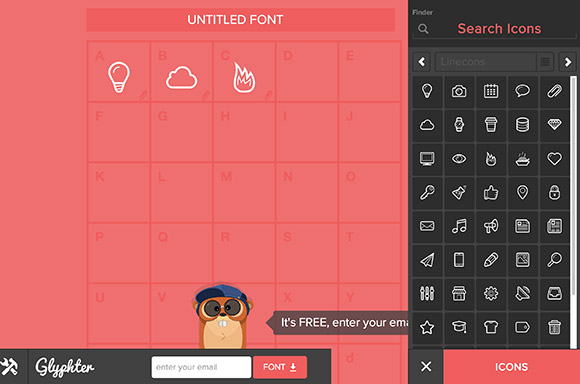
Task: Select glyph cell C with the flame
Action: tap(244, 71)
